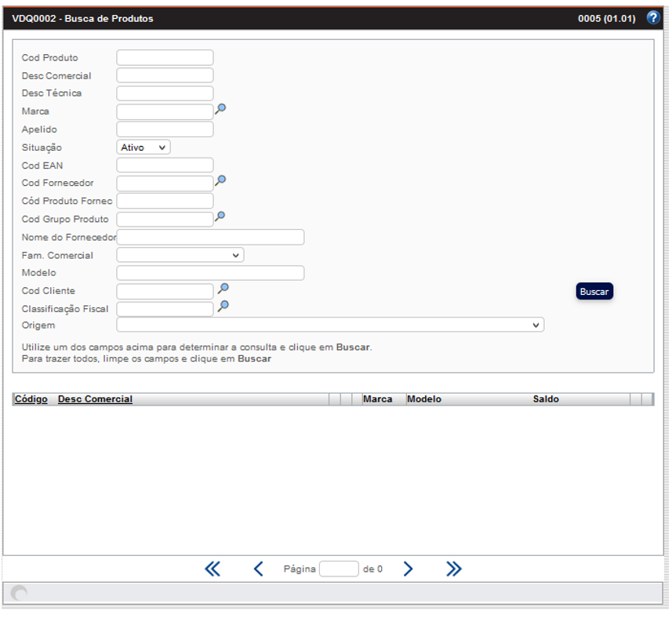Open the Fam. Comercial dropdown

(180, 256)
